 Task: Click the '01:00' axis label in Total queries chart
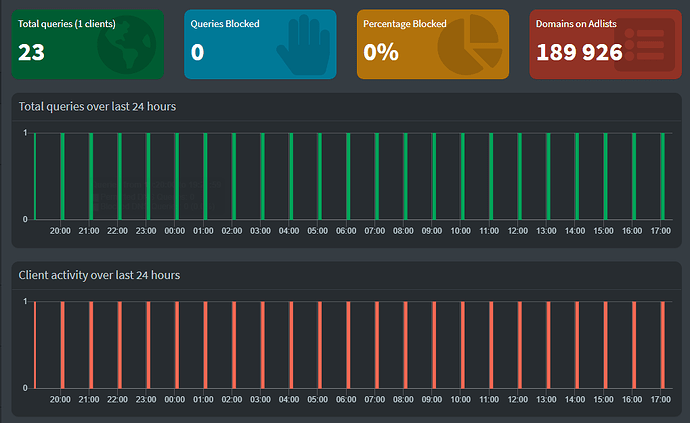203,231
